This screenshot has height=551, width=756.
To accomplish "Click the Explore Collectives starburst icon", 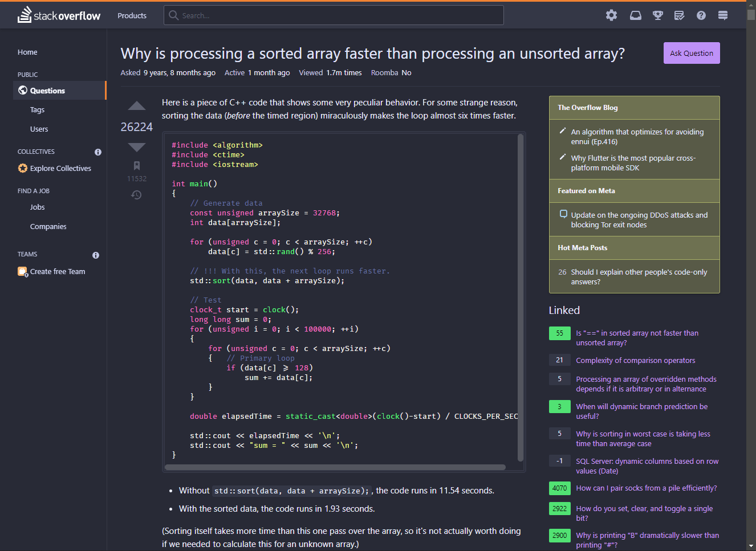I will tap(23, 168).
